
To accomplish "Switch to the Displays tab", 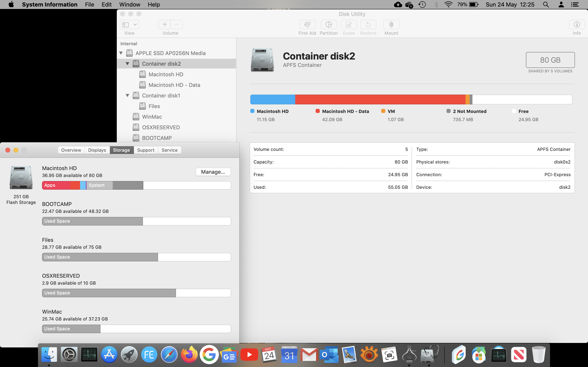I will [x=97, y=150].
